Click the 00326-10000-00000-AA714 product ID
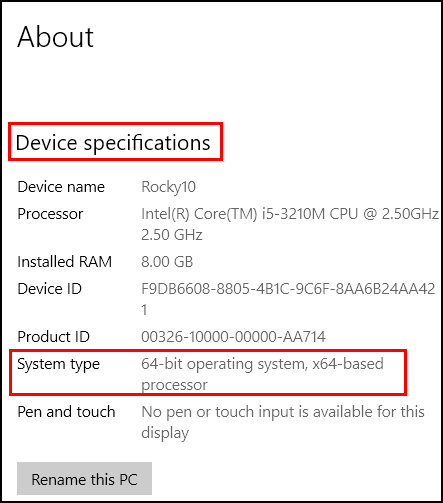443x503 pixels. (233, 337)
